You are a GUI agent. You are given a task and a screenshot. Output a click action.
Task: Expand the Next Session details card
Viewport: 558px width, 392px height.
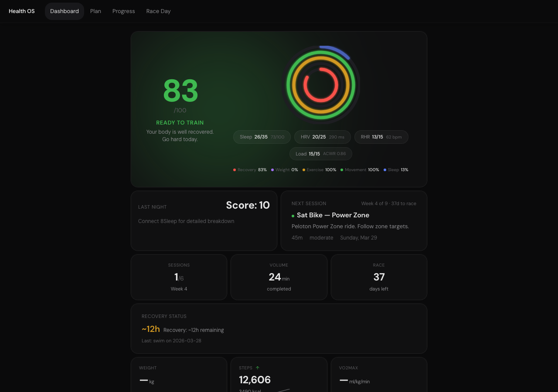point(354,221)
